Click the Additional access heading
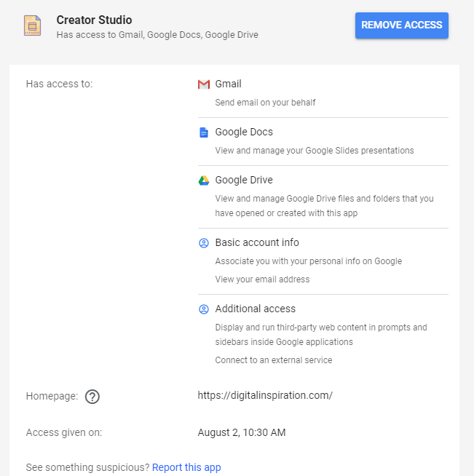The width and height of the screenshot is (474, 476). [255, 309]
